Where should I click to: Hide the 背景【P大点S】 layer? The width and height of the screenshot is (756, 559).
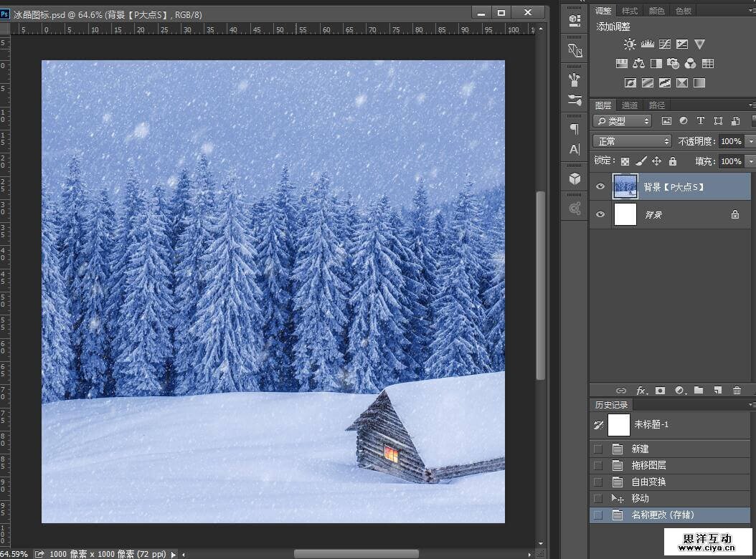(x=600, y=186)
